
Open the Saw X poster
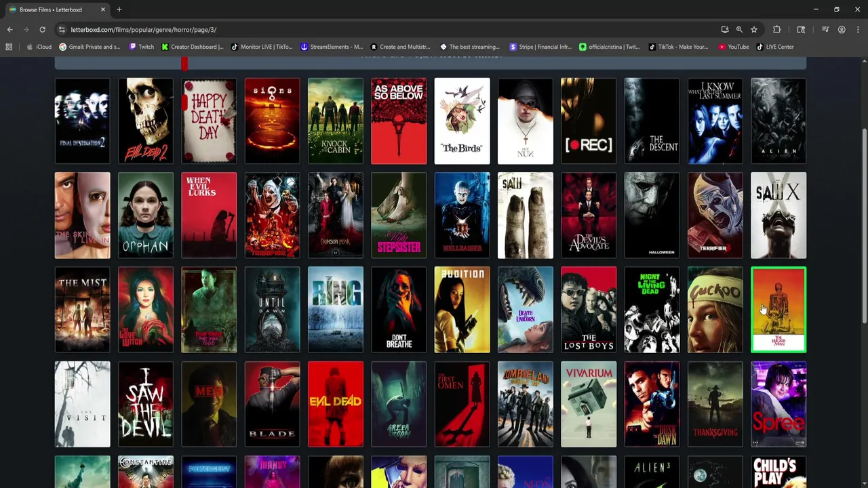[x=778, y=216]
